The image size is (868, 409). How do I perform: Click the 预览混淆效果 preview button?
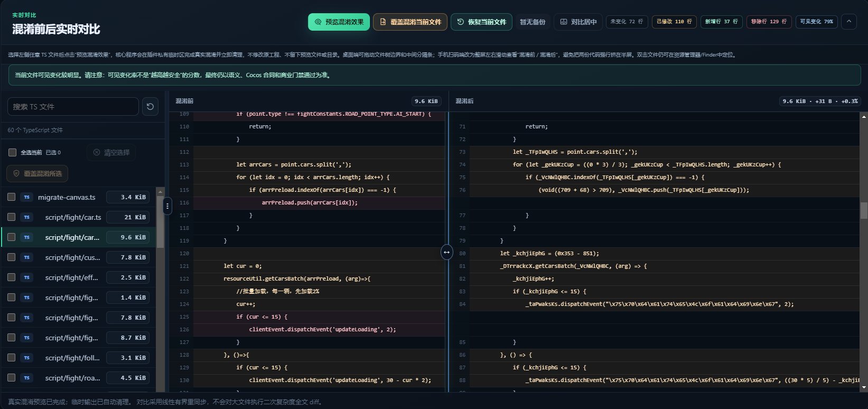pos(339,22)
